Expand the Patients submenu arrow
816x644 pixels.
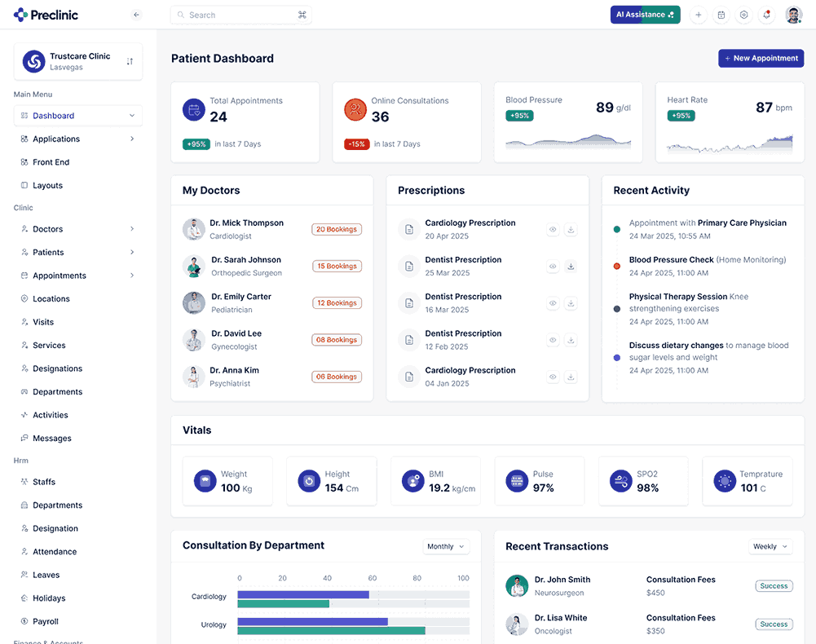pyautogui.click(x=132, y=253)
